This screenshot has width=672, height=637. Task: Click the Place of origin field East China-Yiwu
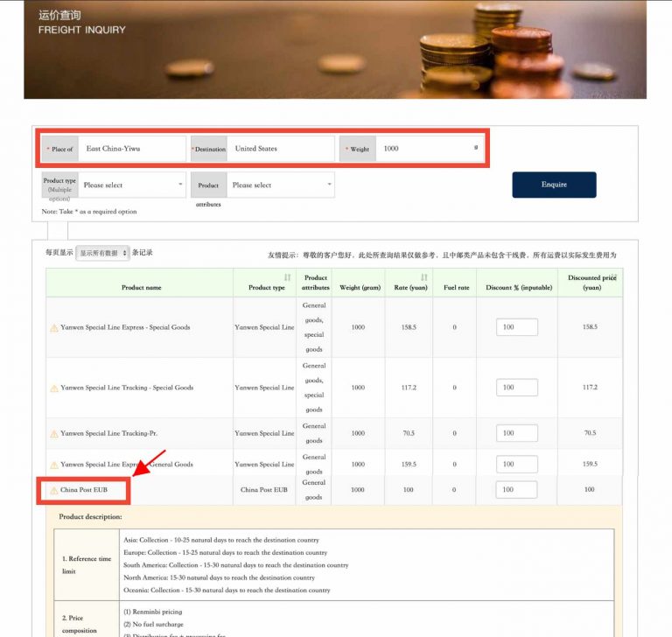click(133, 149)
